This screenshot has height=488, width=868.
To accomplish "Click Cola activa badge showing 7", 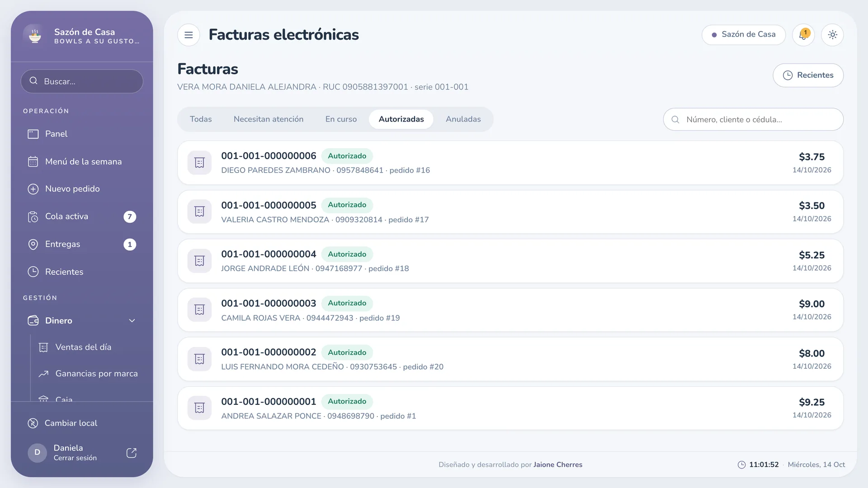I will [x=130, y=217].
